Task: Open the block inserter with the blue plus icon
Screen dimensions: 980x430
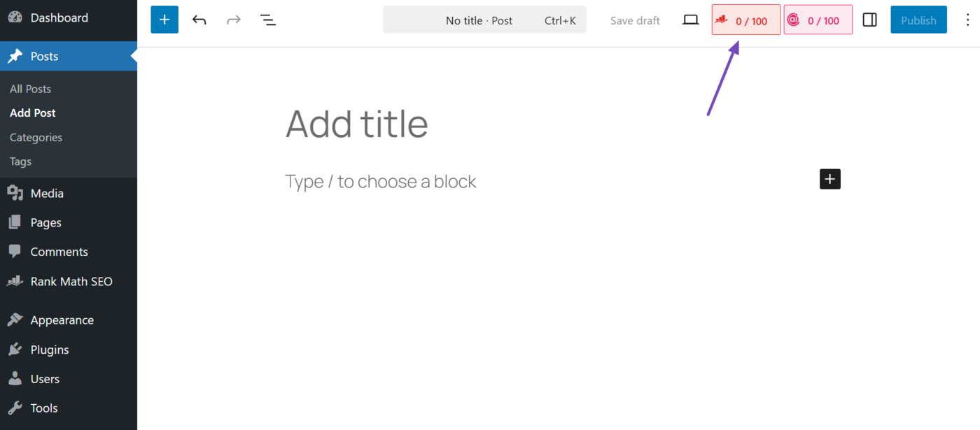Action: tap(164, 20)
